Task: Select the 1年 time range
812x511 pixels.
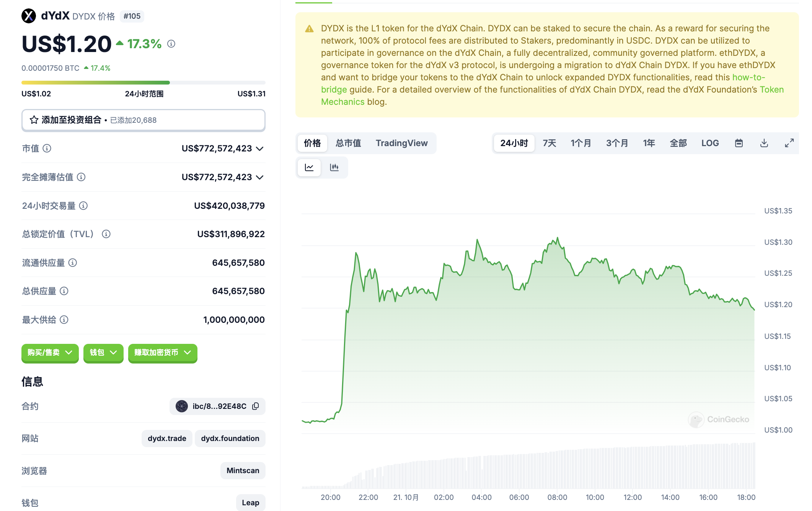Action: [649, 143]
